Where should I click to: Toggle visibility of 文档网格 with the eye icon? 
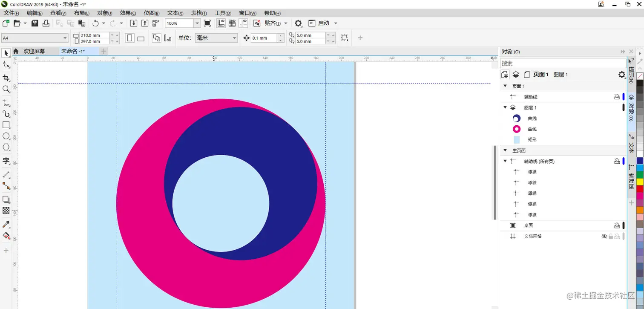tap(604, 236)
